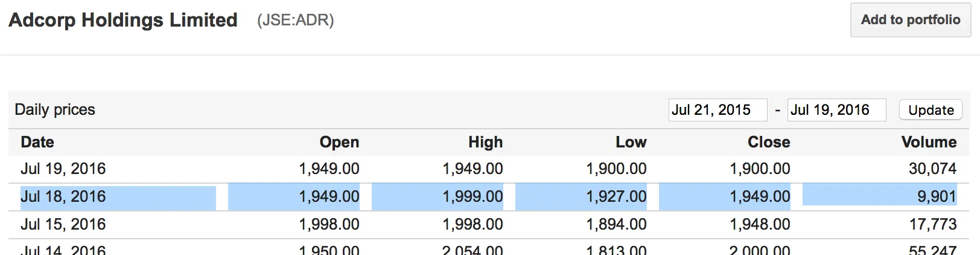980x255 pixels.
Task: Click the 1,999.00 high price cell
Action: (x=472, y=196)
